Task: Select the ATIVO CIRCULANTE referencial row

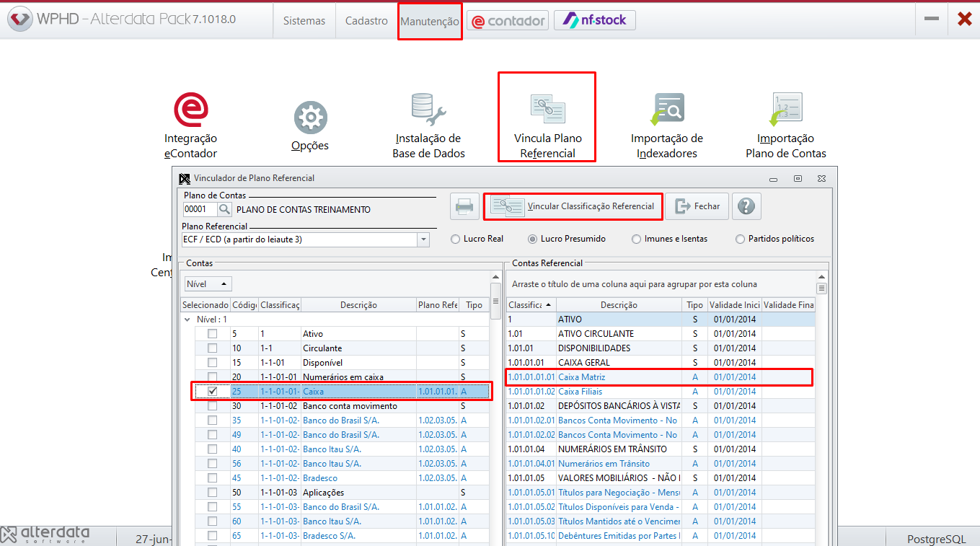Action: coord(661,334)
